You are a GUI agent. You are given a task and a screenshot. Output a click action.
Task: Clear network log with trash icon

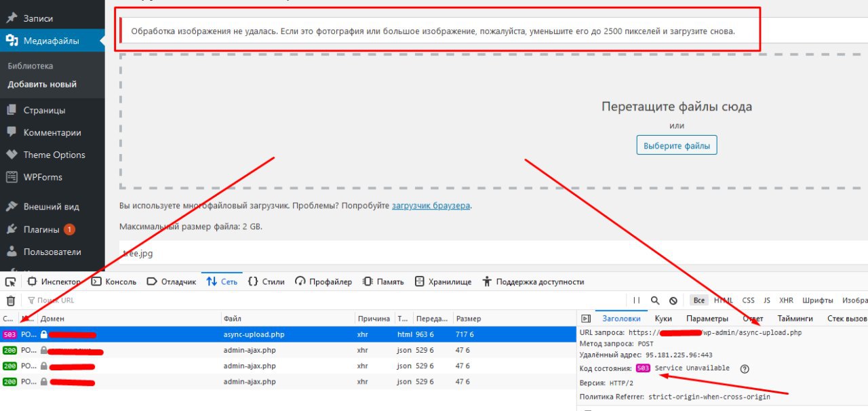click(11, 300)
